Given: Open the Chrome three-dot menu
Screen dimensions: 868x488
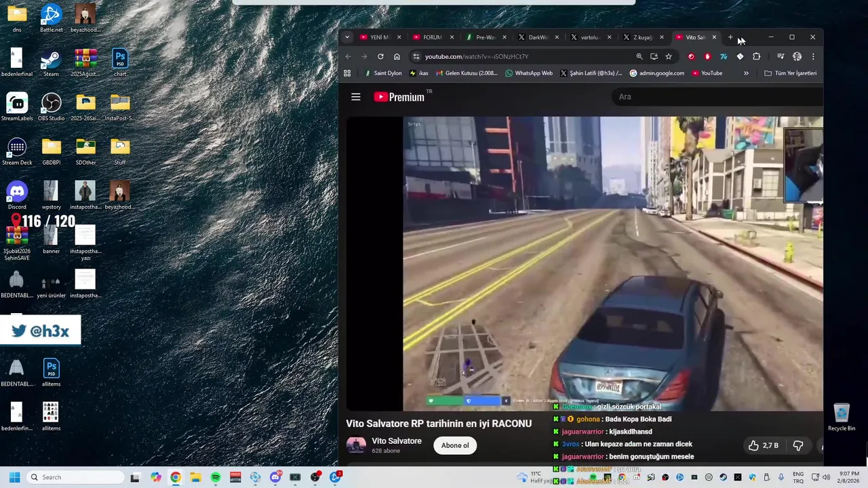Looking at the screenshot, I should [813, 56].
